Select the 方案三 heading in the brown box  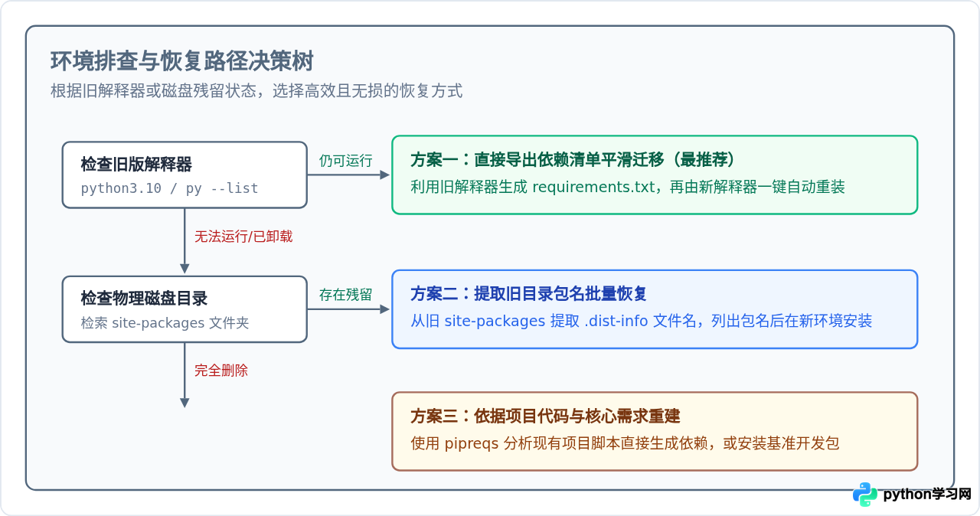[x=545, y=416]
